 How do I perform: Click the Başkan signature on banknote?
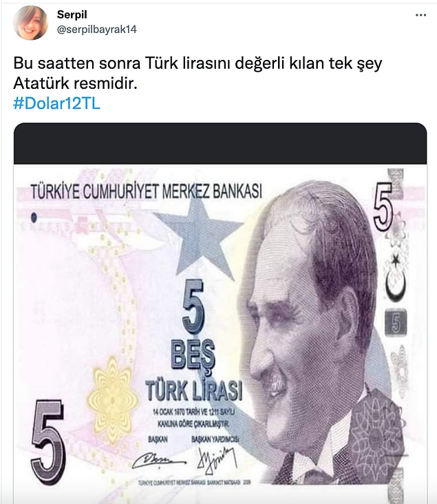[159, 461]
